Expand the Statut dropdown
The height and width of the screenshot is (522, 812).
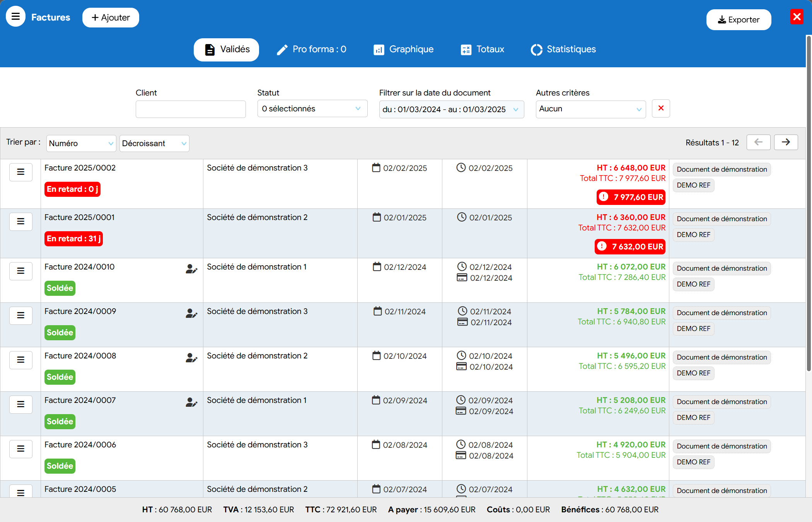pos(312,109)
